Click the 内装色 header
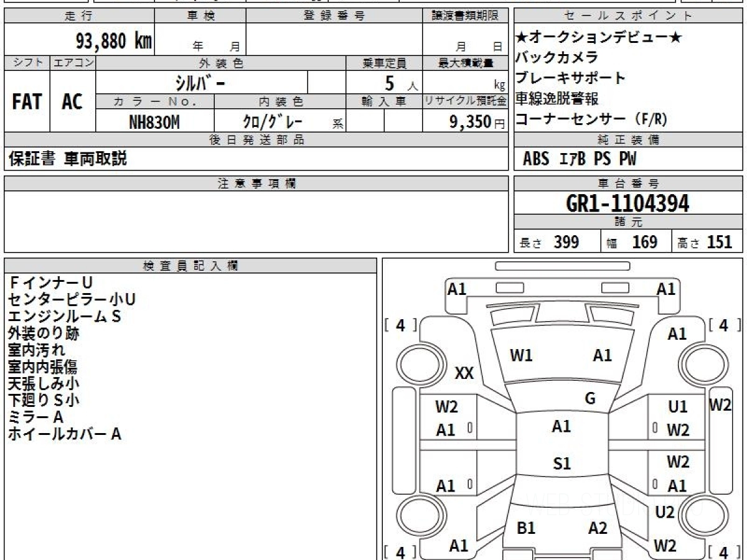The width and height of the screenshot is (747, 560). tap(280, 101)
